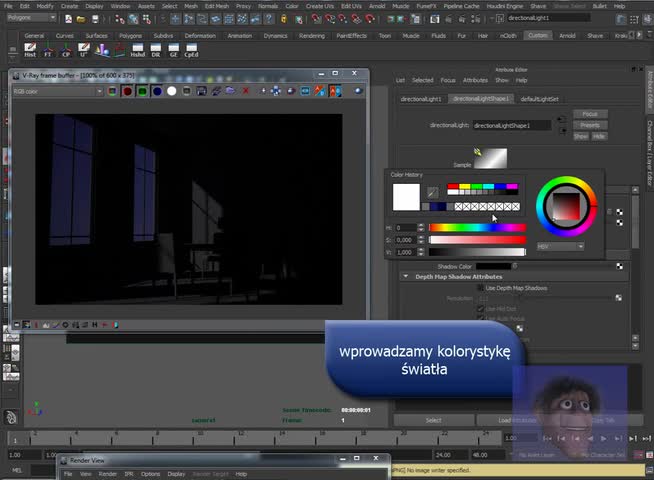Screen dimensions: 654x480
Task: Collapse Depth Map Shadow Attributes section
Action: 406,276
